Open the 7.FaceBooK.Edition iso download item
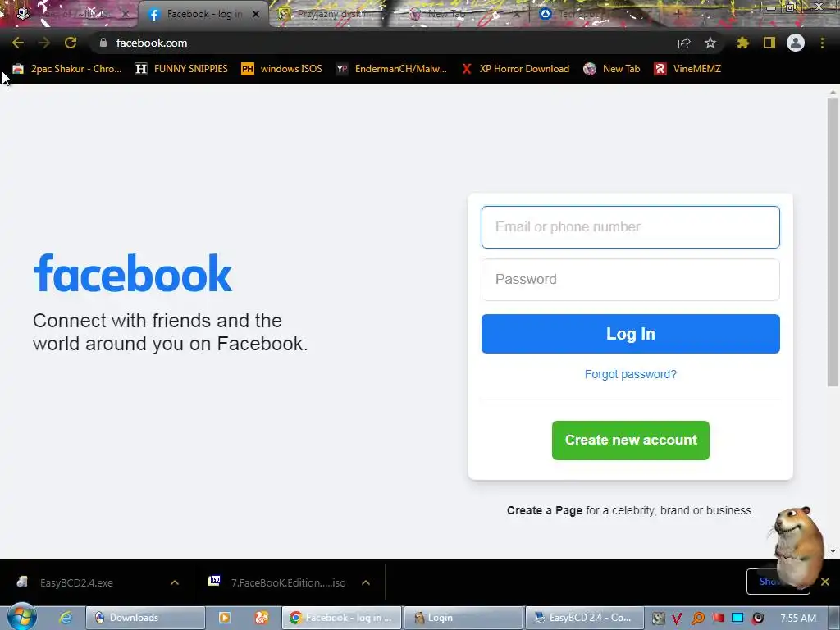This screenshot has height=630, width=840. coord(277,582)
